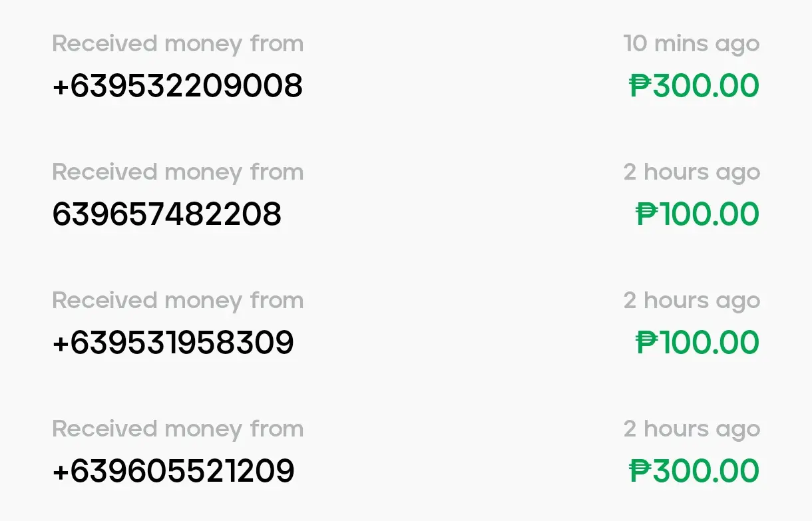
Task: Open transaction from +639532209008
Action: pyautogui.click(x=406, y=65)
